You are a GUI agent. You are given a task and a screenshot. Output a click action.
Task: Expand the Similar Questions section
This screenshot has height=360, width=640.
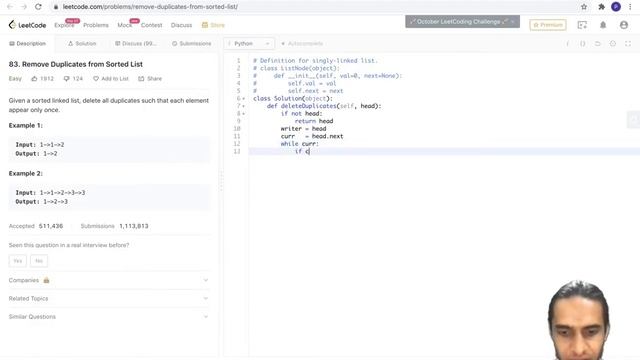click(109, 317)
